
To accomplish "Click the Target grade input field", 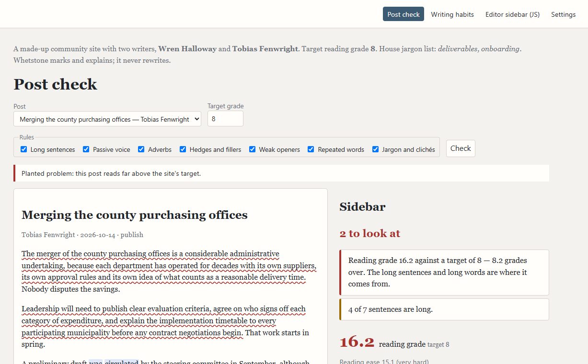I will 225,119.
